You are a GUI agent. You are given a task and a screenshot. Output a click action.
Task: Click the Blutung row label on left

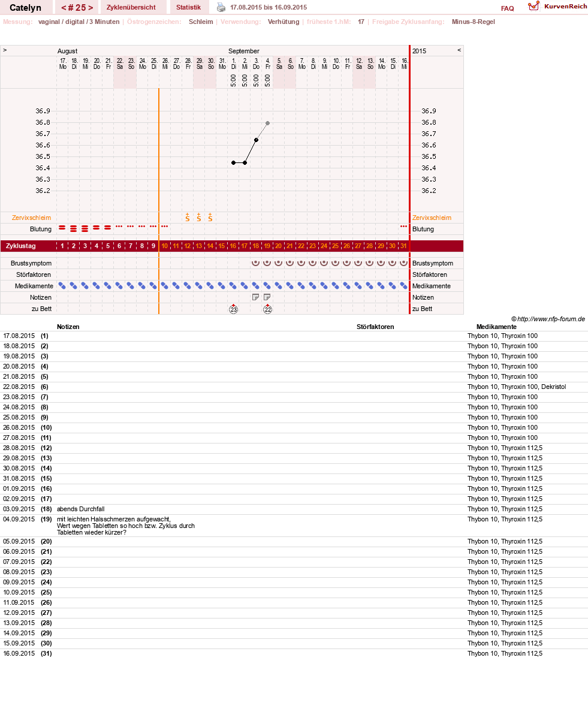pos(41,229)
